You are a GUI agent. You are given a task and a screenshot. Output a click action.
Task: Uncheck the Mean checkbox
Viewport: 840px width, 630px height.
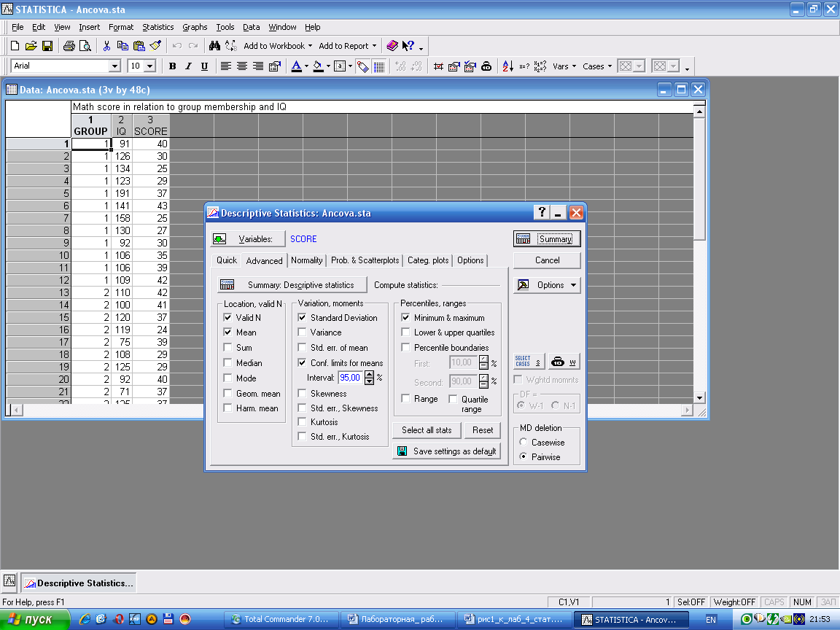tap(227, 332)
